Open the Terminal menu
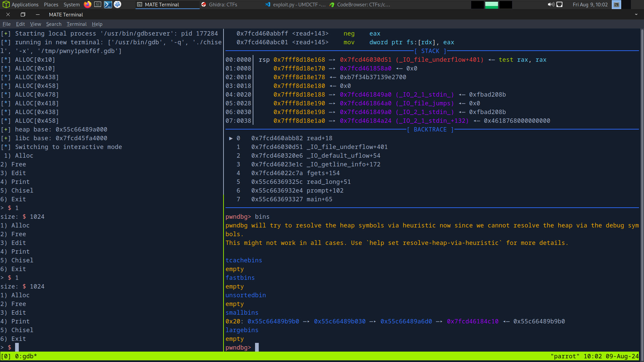This screenshot has height=362, width=644. pyautogui.click(x=77, y=24)
